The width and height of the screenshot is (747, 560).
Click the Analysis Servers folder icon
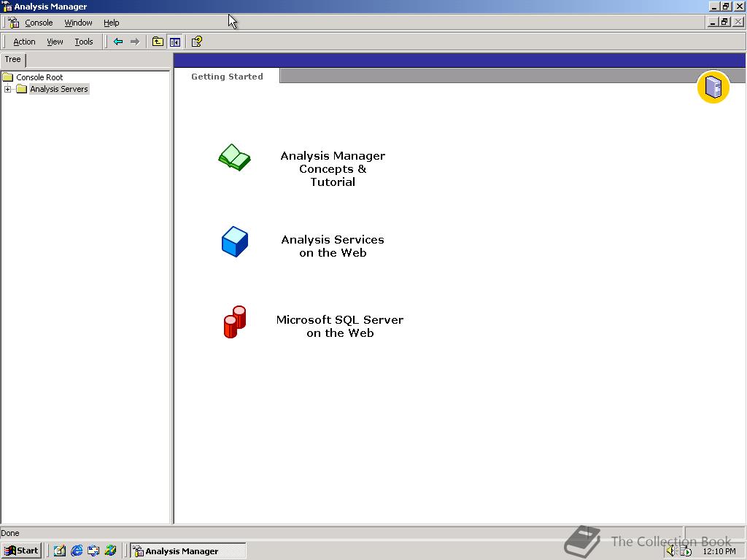coord(21,89)
